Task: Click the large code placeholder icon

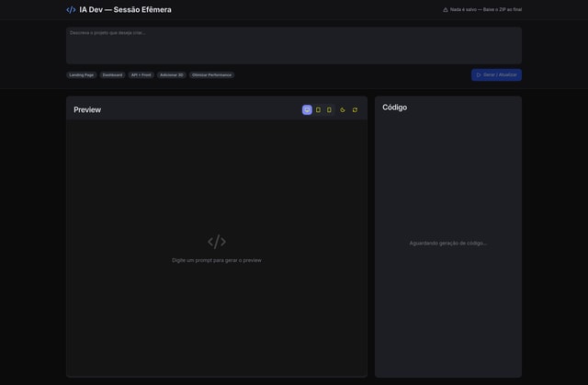Action: (217, 242)
